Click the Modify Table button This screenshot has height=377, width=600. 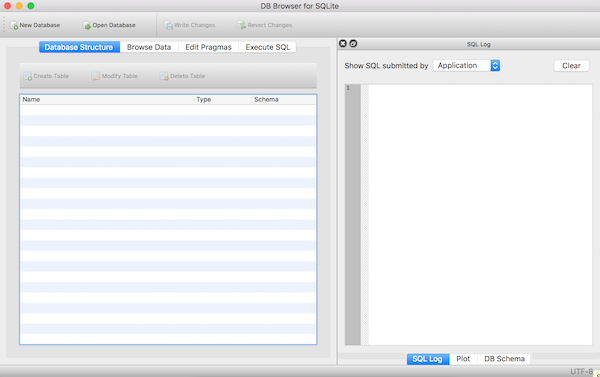click(x=114, y=76)
